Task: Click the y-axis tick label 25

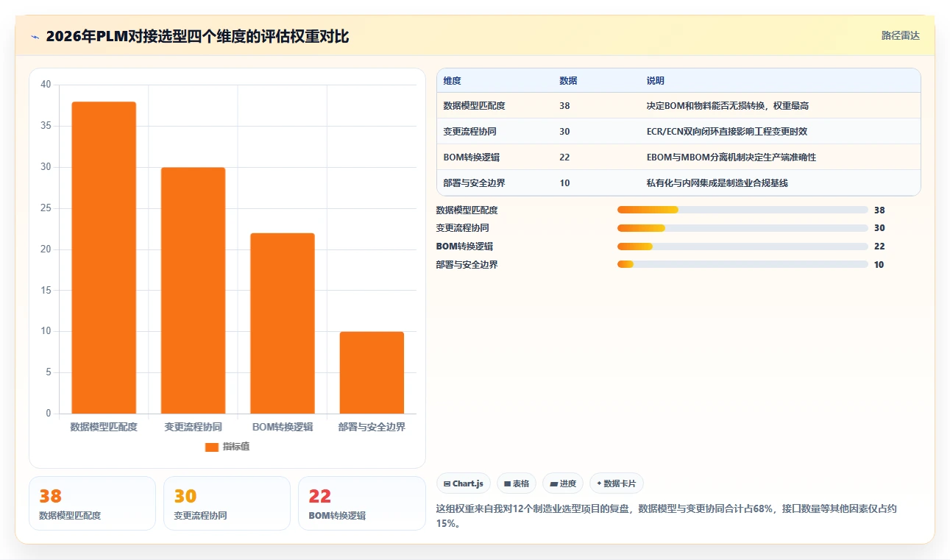Action: click(x=46, y=208)
